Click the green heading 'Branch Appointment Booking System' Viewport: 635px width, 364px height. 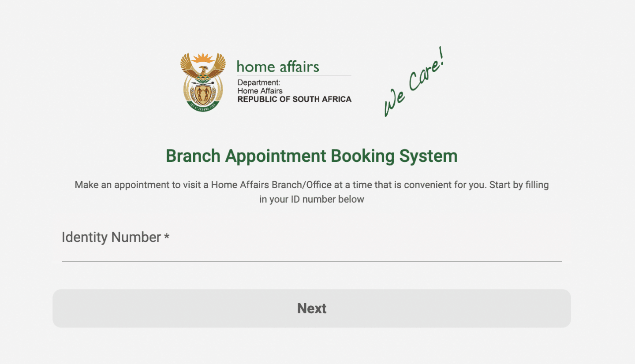312,156
